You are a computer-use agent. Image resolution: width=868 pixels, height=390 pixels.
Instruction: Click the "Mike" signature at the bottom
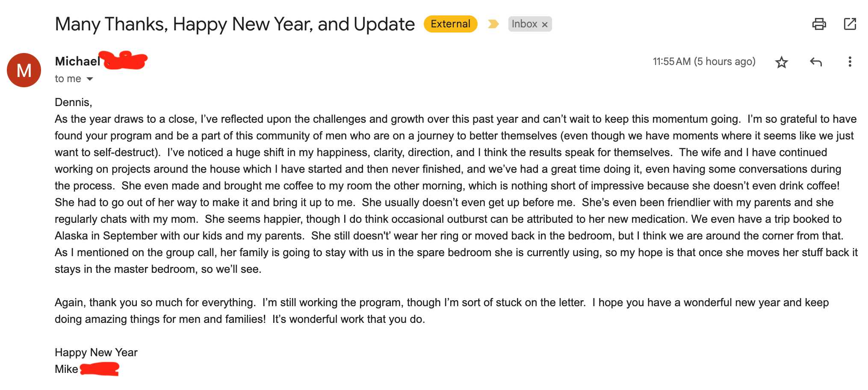click(x=66, y=369)
